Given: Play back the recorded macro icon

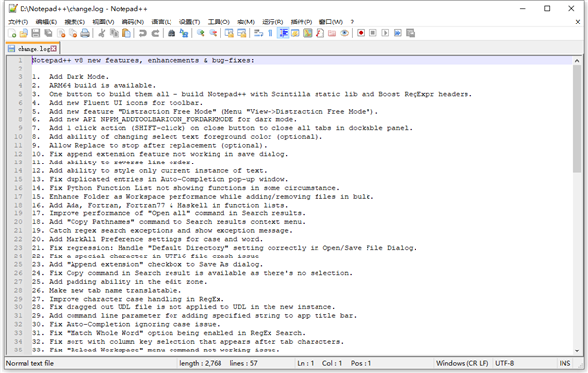Looking at the screenshot, I should click(x=385, y=33).
